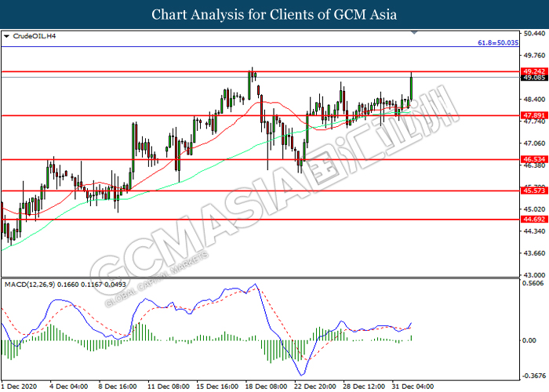Click the MACD 0.00 axis level label
This screenshot has width=549, height=392.
[529, 340]
